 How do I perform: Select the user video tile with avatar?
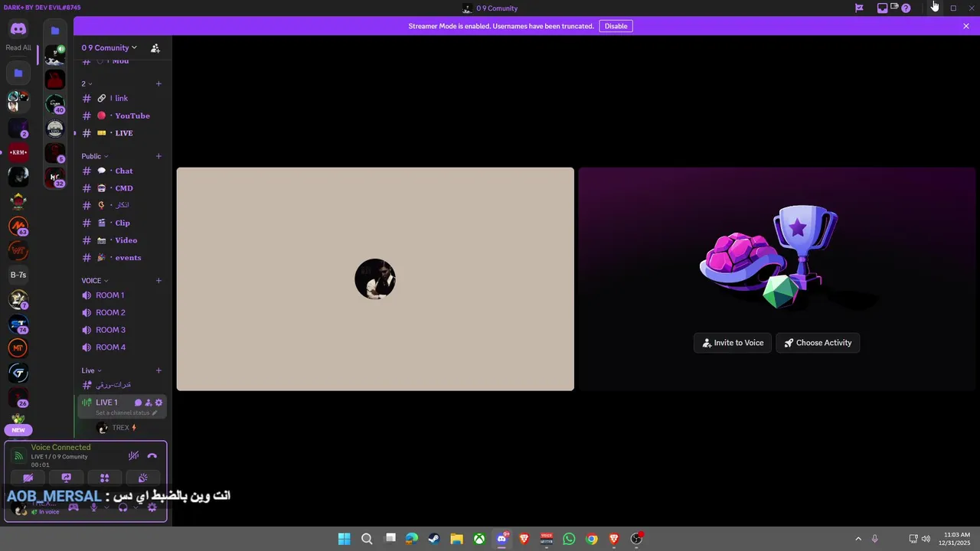(x=375, y=279)
